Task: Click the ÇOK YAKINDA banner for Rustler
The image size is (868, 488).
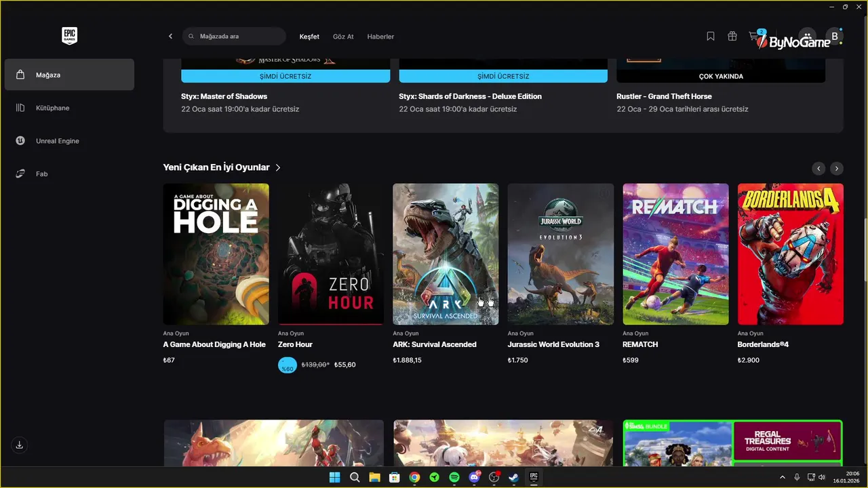Action: tap(721, 76)
